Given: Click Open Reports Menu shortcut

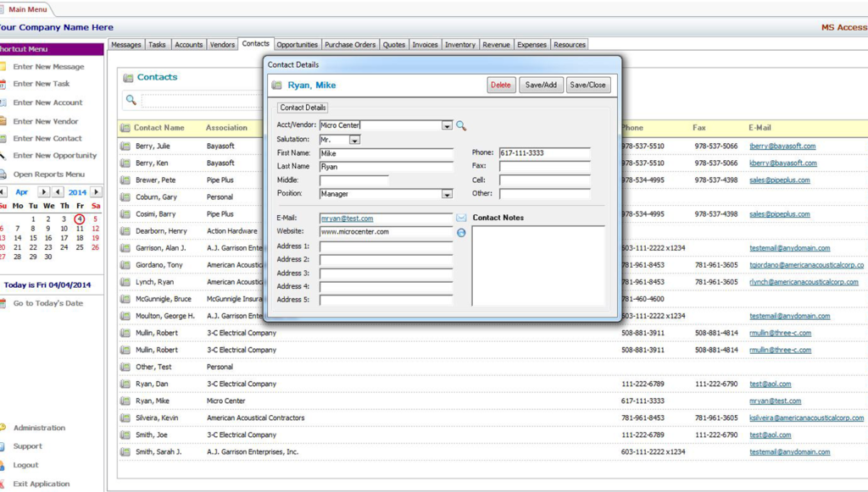Looking at the screenshot, I should pos(49,174).
